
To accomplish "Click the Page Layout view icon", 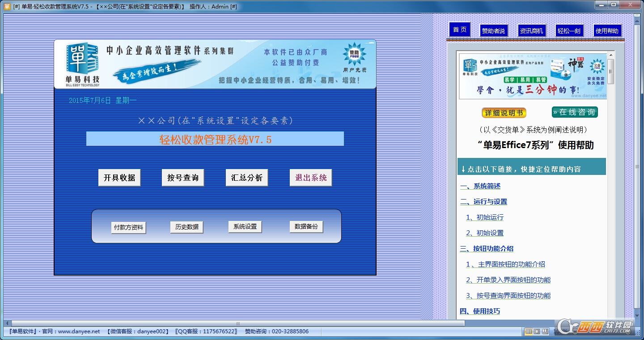I will click(x=537, y=331).
